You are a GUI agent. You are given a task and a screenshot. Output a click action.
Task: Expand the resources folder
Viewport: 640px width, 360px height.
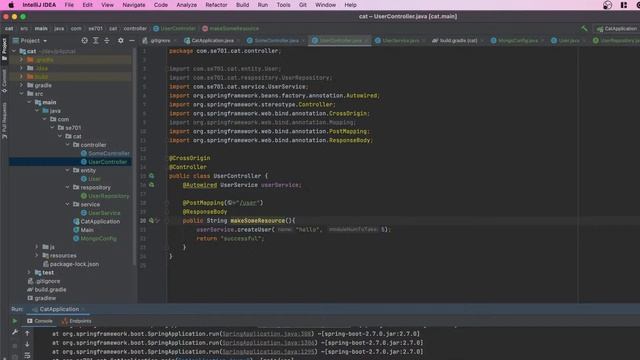pos(37,255)
